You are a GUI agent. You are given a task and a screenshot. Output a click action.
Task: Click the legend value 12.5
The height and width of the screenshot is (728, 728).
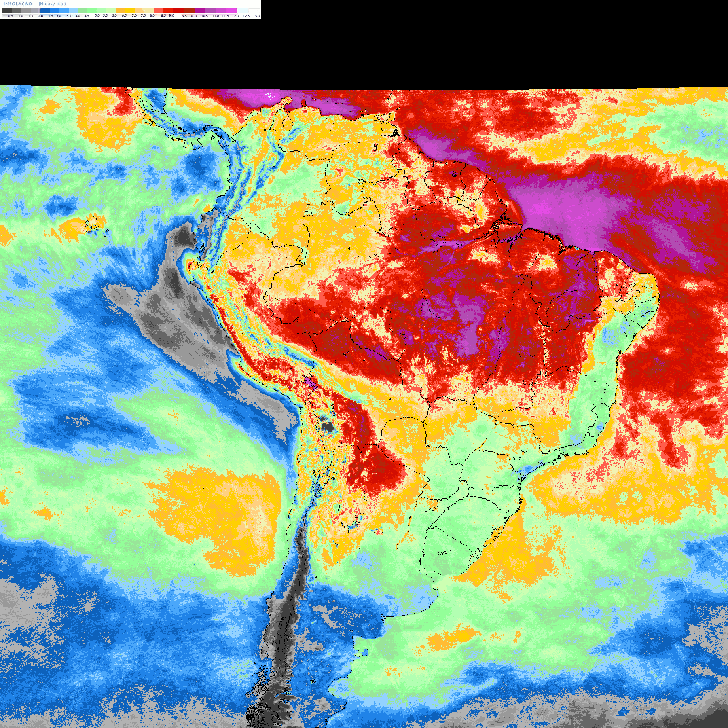tap(246, 16)
